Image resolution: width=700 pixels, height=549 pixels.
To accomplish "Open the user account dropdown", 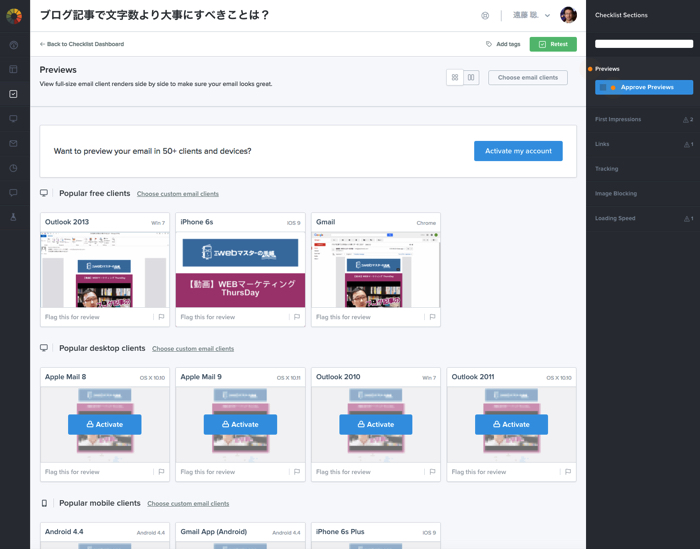I will coord(546,16).
